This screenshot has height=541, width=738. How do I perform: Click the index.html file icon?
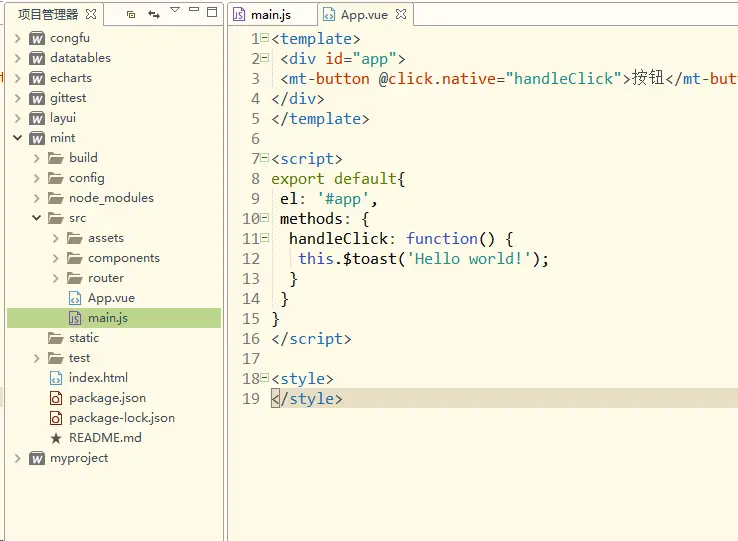(x=56, y=379)
